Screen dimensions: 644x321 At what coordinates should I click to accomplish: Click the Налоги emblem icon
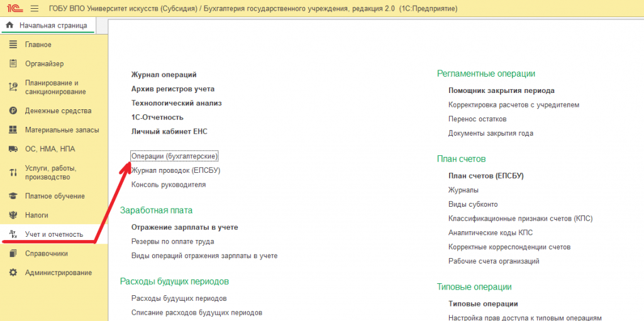tap(13, 215)
